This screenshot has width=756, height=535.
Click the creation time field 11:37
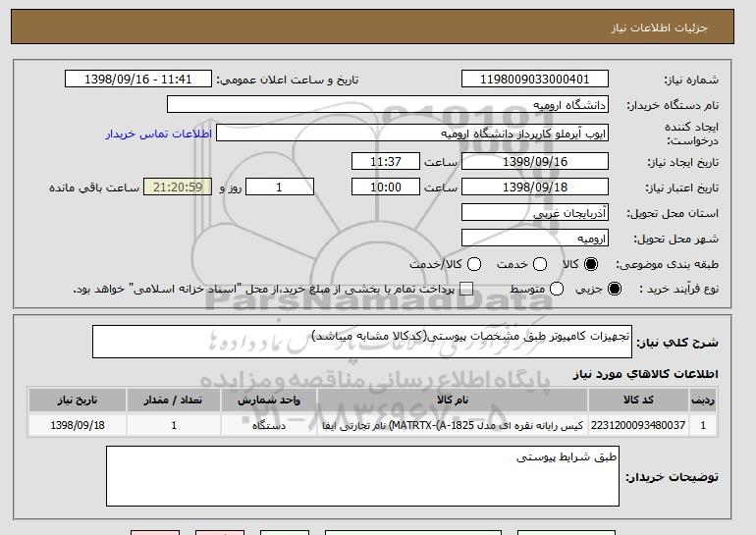(386, 161)
